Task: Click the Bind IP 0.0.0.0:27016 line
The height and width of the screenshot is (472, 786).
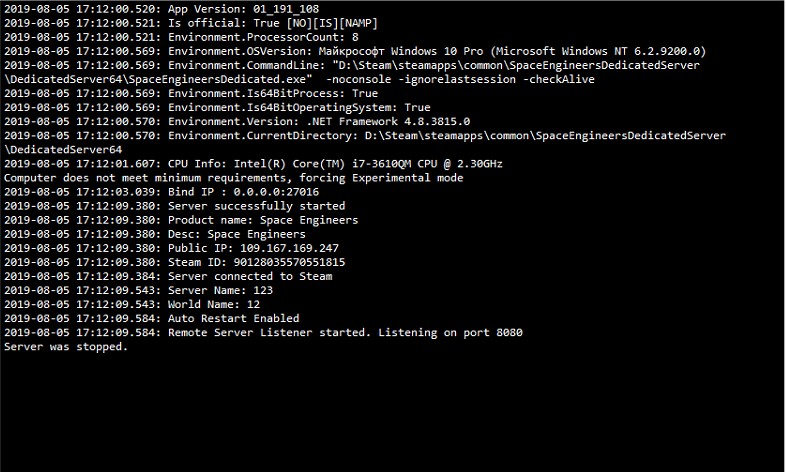Action: tap(161, 191)
